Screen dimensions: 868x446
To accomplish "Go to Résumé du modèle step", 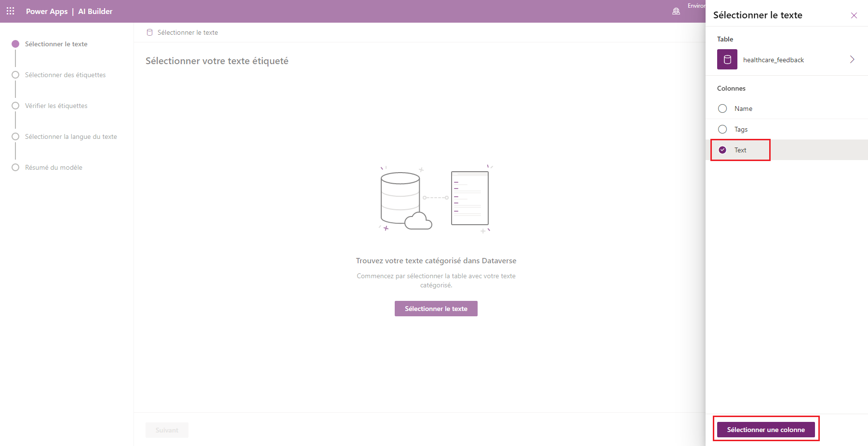I will (47, 167).
